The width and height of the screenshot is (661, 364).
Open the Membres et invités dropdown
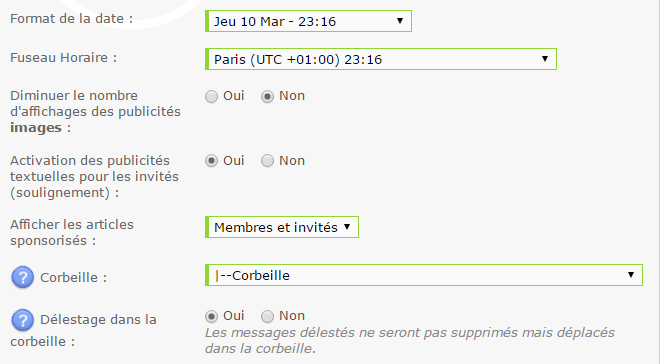point(282,227)
